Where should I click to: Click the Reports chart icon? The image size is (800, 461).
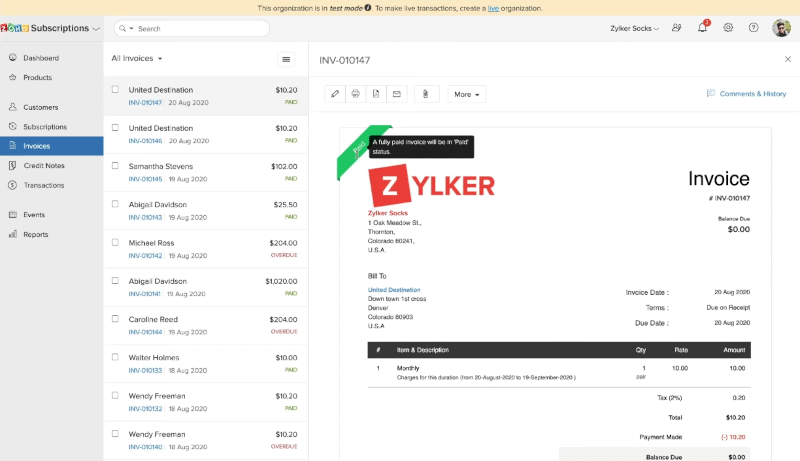click(13, 234)
